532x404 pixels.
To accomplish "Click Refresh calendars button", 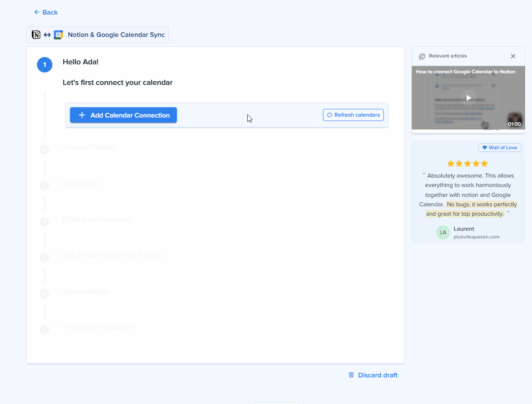I will coord(353,115).
